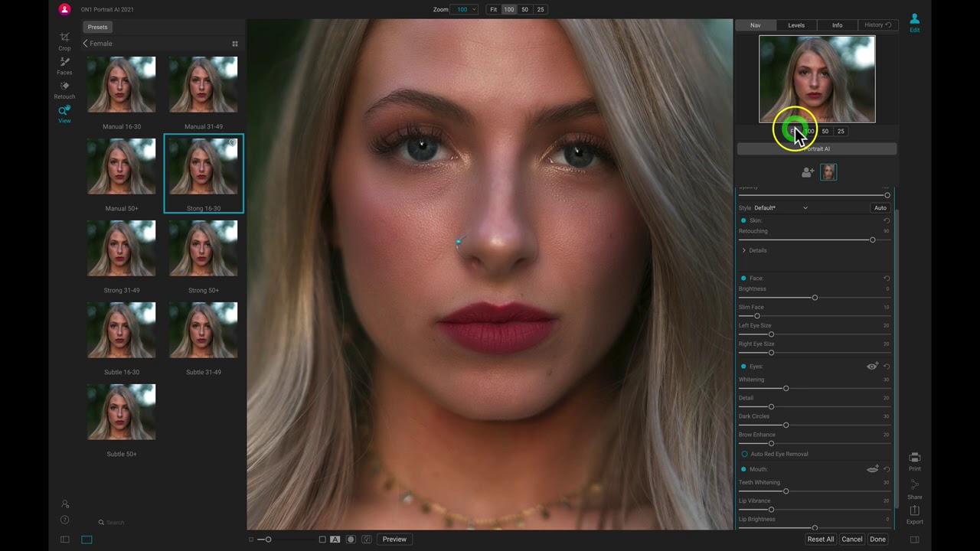The width and height of the screenshot is (980, 551).
Task: Set top zoom to Fit
Action: 493,9
